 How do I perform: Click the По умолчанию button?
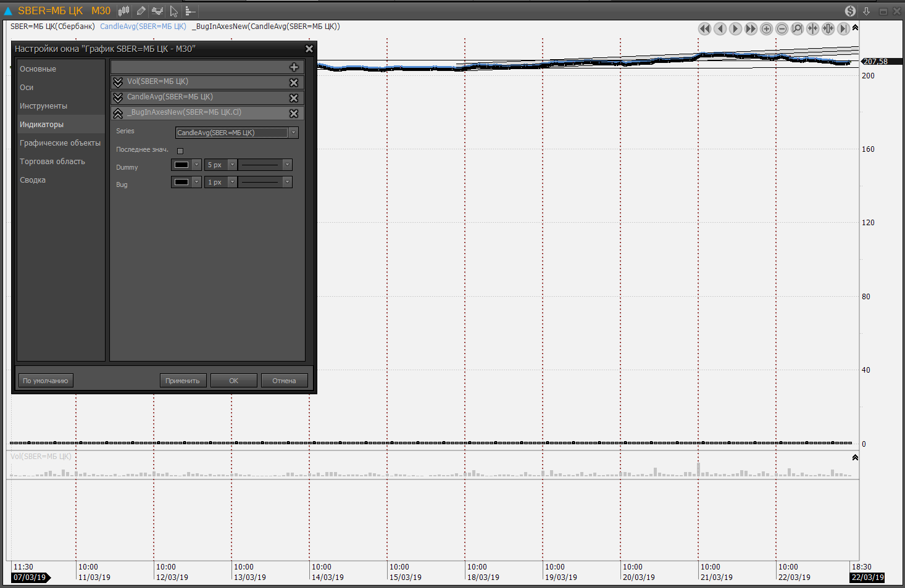[46, 381]
